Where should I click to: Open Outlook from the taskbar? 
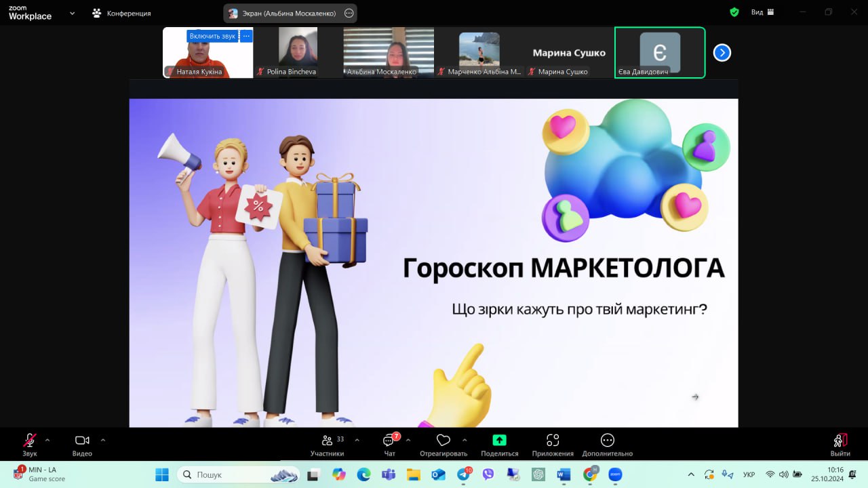pos(438,474)
